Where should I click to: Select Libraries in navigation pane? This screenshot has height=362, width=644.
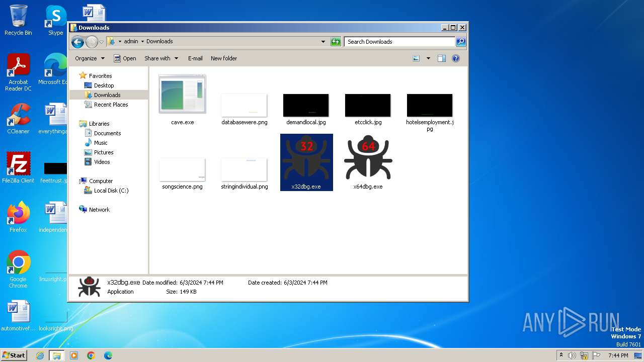(99, 124)
